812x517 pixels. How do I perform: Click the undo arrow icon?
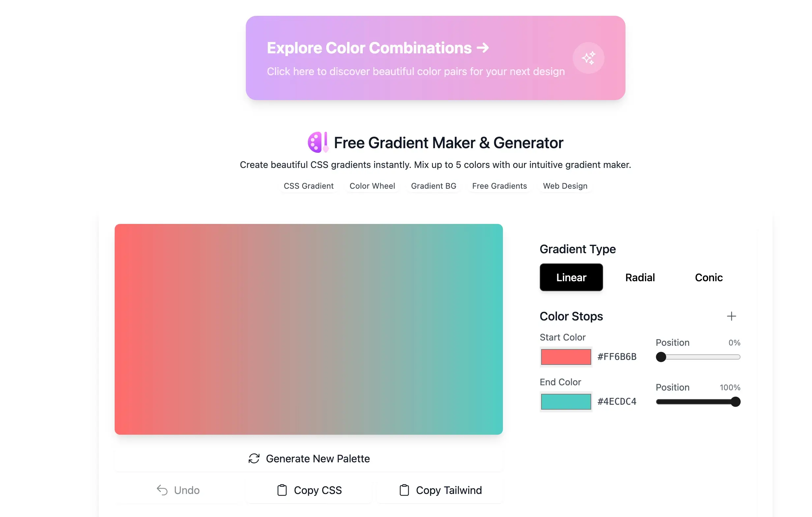pos(162,490)
